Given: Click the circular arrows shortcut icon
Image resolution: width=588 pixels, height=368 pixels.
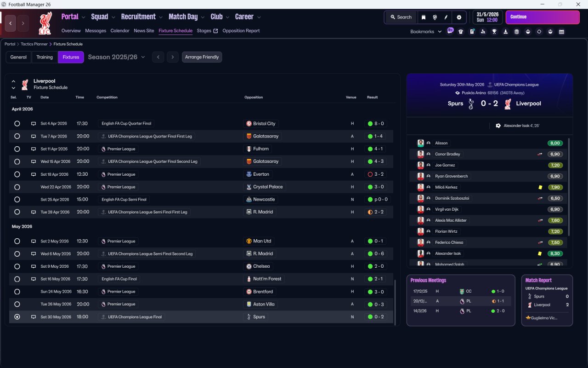Looking at the screenshot, I should (539, 32).
